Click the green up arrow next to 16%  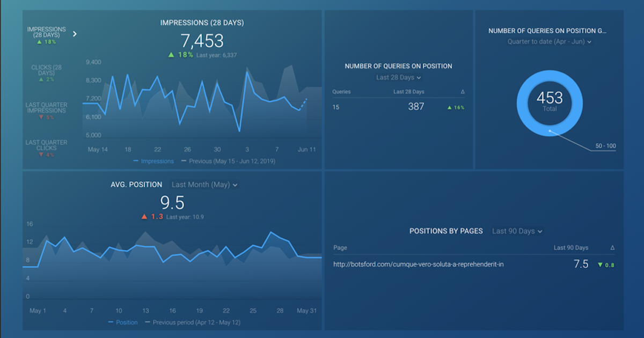[450, 107]
